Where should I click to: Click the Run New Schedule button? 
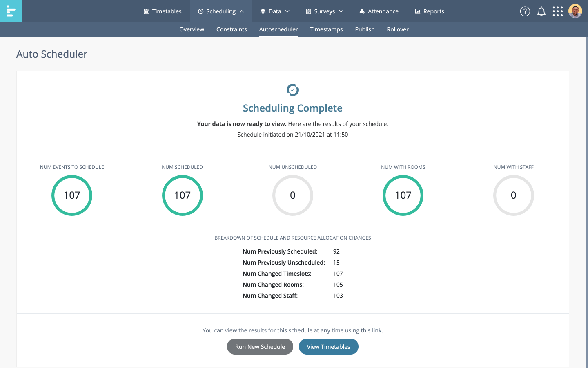point(260,346)
